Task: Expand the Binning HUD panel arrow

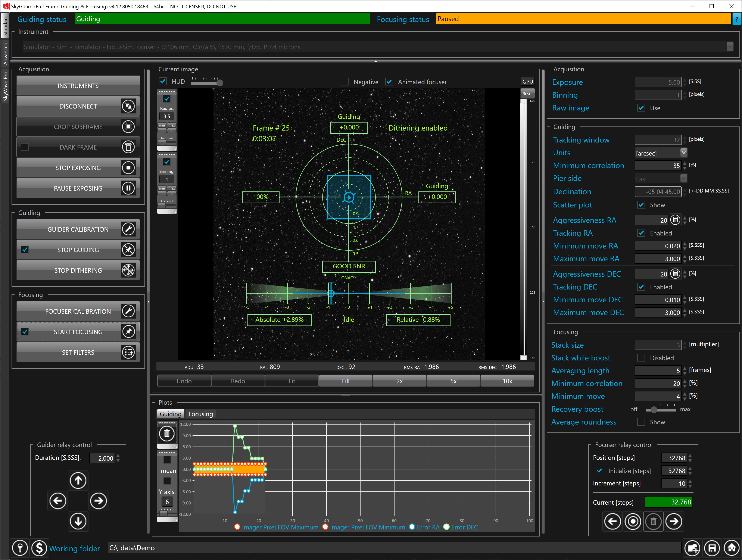Action: point(175,211)
